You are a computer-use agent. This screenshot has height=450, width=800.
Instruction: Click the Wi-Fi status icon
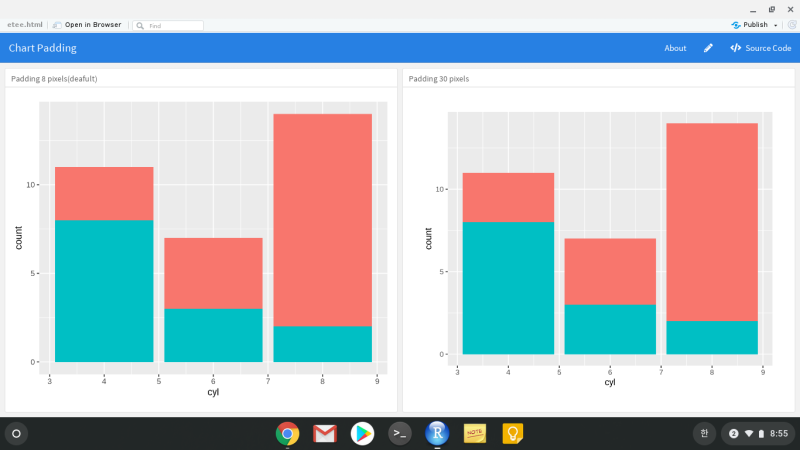point(748,434)
